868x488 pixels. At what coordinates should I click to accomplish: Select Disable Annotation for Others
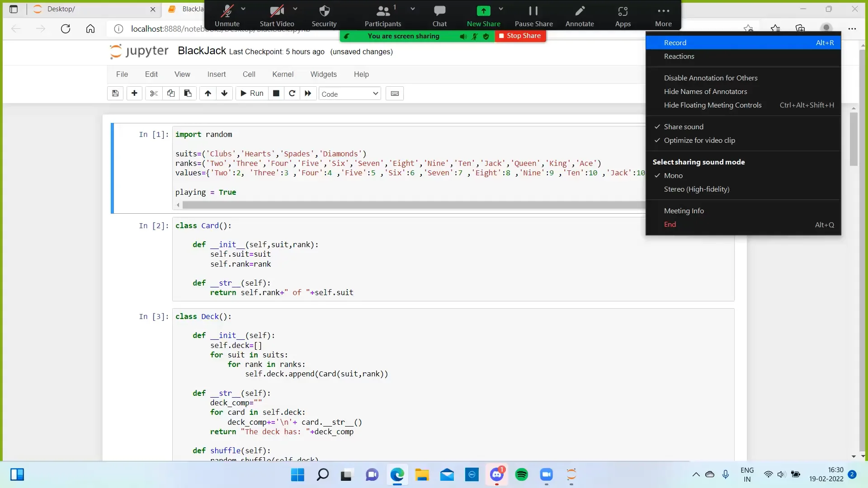pos(743,78)
